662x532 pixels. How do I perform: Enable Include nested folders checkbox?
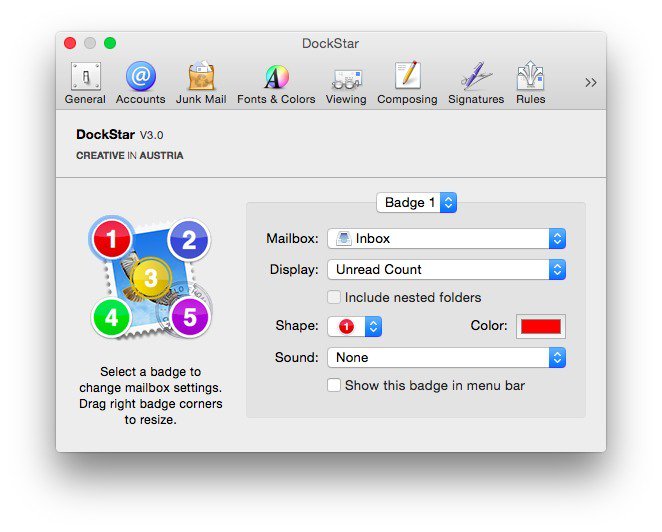point(334,297)
